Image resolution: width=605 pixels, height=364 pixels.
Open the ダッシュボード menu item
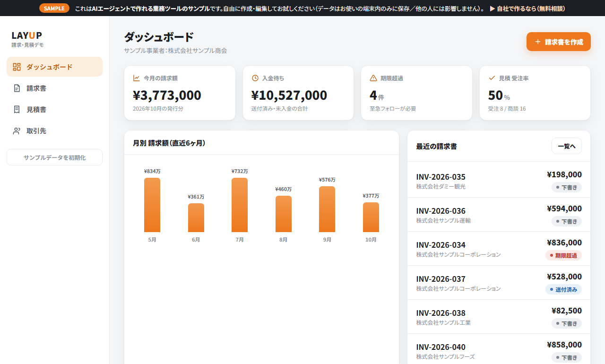(54, 67)
